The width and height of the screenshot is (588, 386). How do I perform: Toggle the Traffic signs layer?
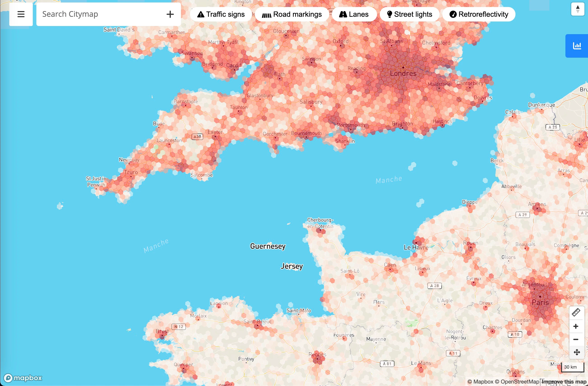(x=221, y=14)
